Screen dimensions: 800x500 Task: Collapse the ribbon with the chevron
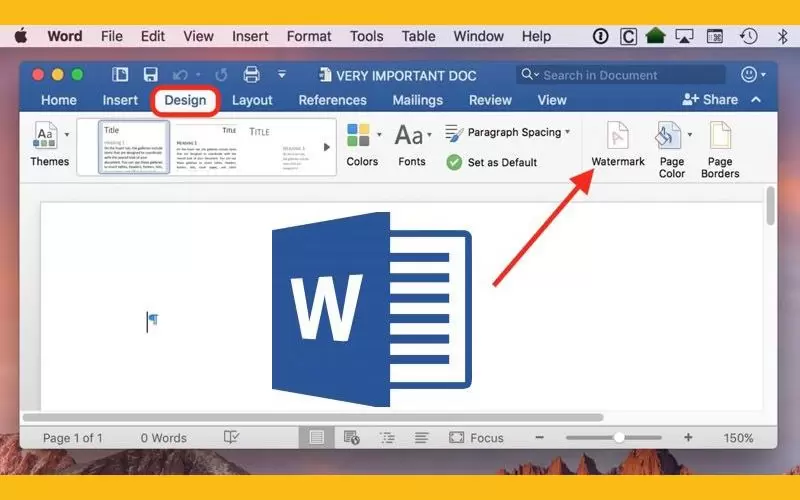[x=756, y=99]
